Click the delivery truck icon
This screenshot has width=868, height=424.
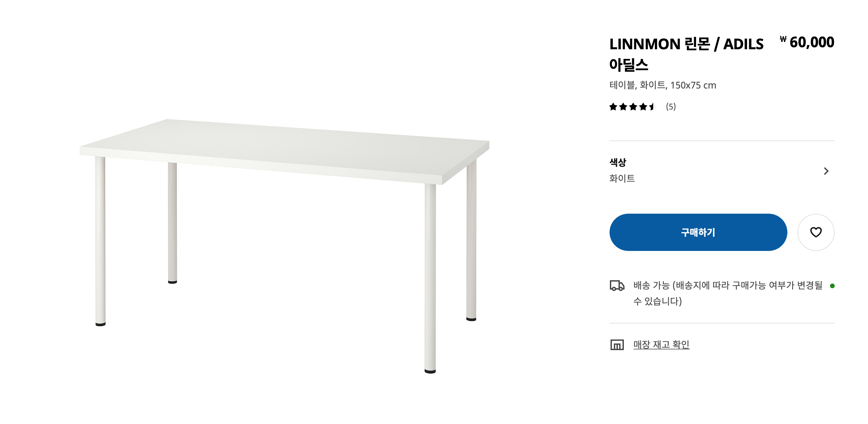pyautogui.click(x=617, y=285)
